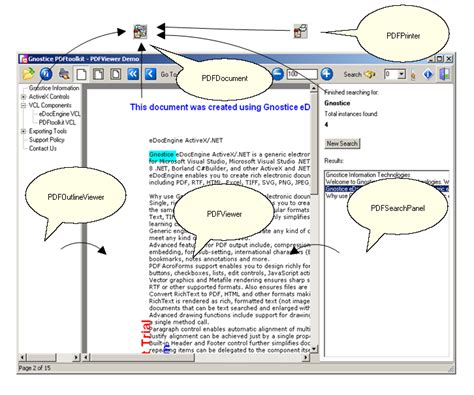Expand the ActiveX Controls outline node
The width and height of the screenshot is (474, 395).
coord(23,97)
